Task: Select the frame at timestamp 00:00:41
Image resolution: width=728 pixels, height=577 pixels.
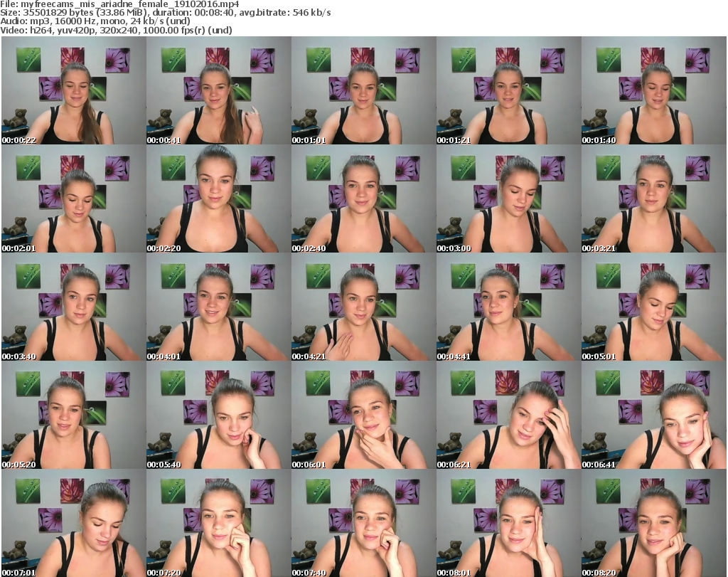Action: point(218,91)
